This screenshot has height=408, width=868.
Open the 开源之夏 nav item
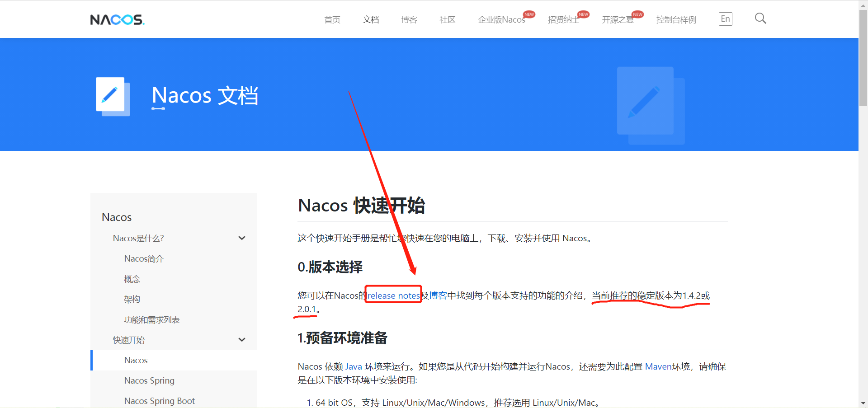coord(618,20)
